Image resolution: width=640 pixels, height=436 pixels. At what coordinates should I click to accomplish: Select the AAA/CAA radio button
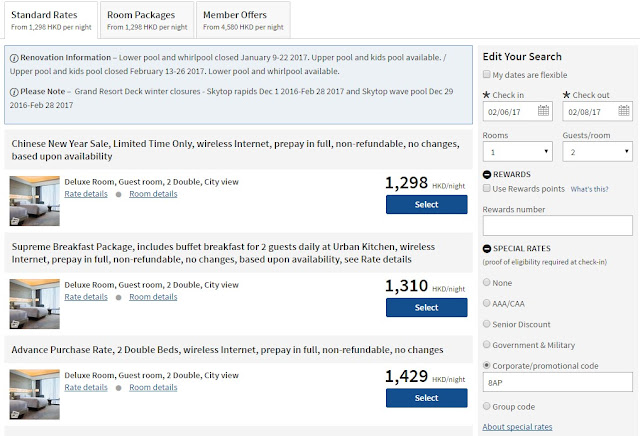click(487, 303)
